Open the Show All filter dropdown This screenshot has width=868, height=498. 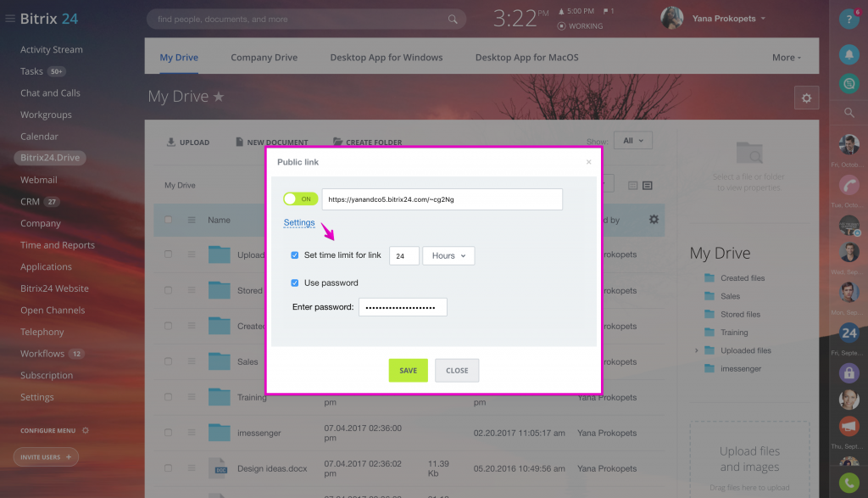(632, 141)
